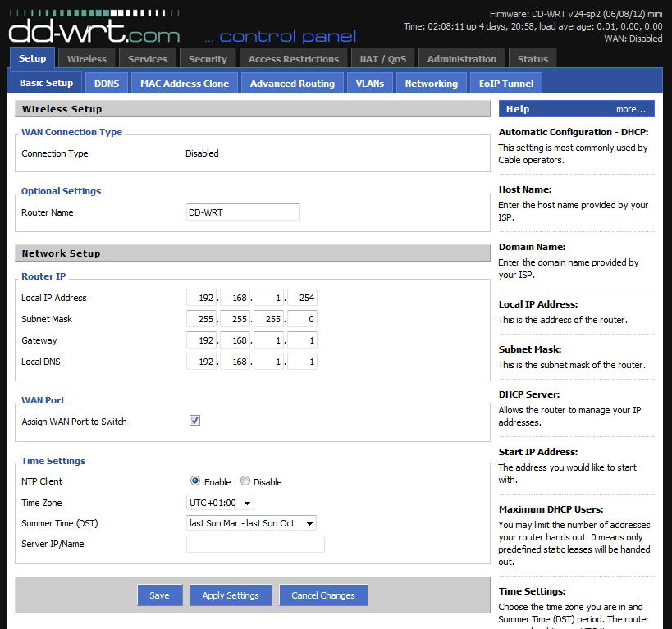
Task: Go to the DDNS sub-tab
Action: pos(107,84)
